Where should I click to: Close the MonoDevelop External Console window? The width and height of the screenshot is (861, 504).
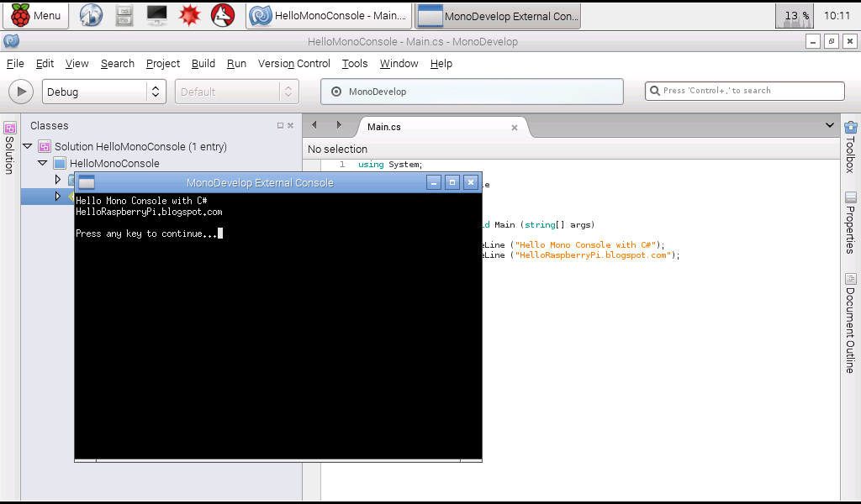point(471,182)
